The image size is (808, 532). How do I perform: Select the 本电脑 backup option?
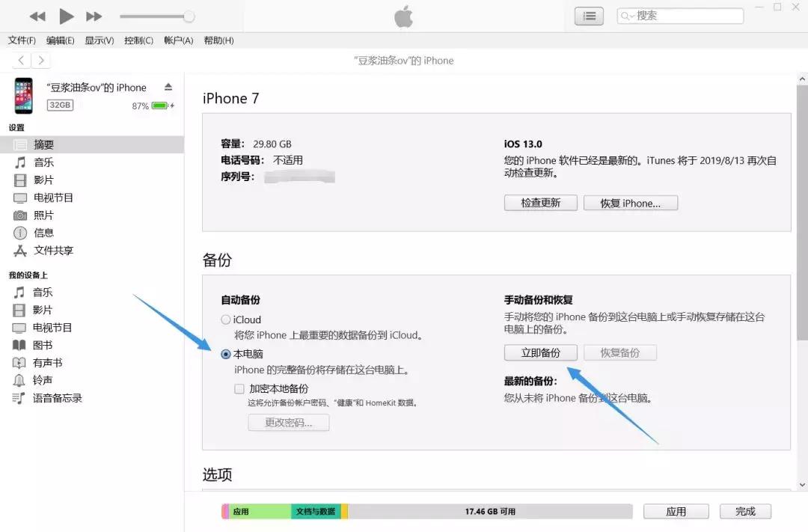click(226, 353)
